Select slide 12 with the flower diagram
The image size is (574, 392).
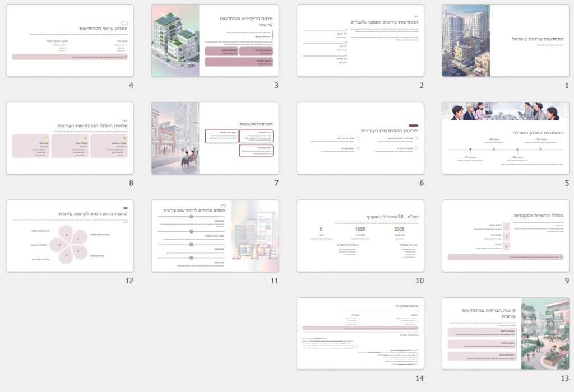(70, 236)
